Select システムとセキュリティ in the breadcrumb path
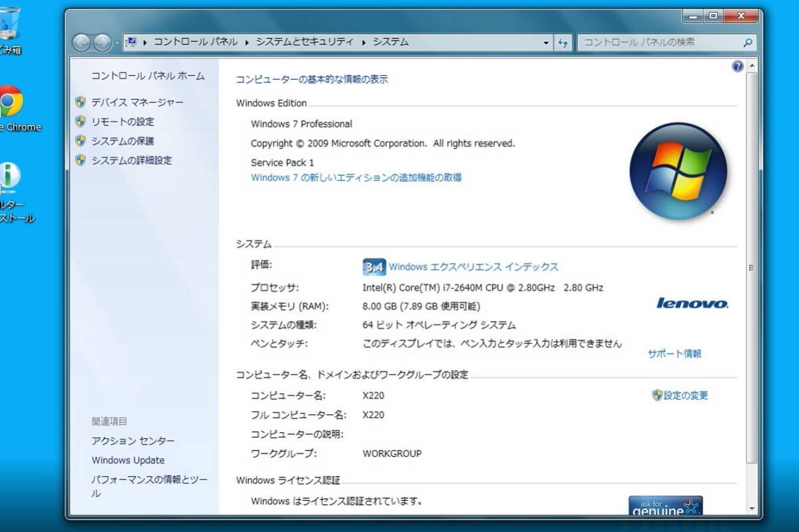Viewport: 799px width, 532px height. [305, 42]
